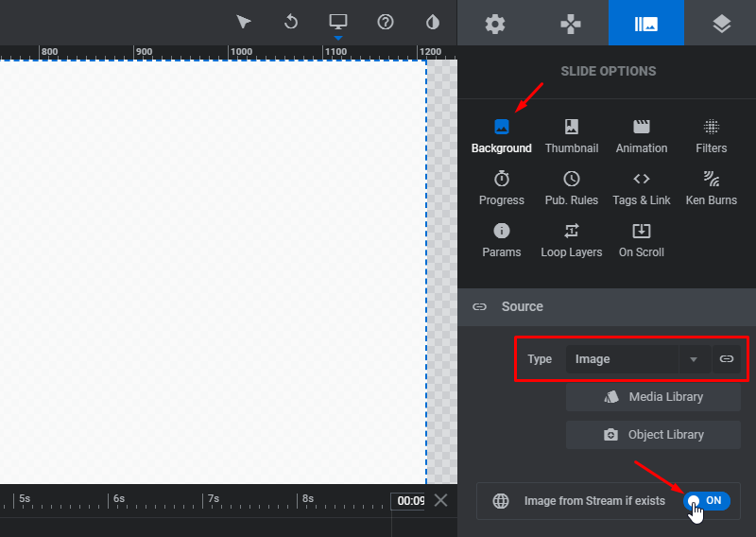Click the 6s mark on timeline ruler
The height and width of the screenshot is (537, 756).
119,499
